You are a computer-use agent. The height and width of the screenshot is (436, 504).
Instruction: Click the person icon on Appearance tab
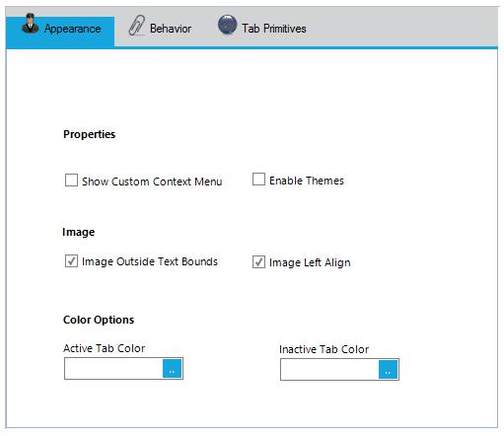tap(31, 24)
